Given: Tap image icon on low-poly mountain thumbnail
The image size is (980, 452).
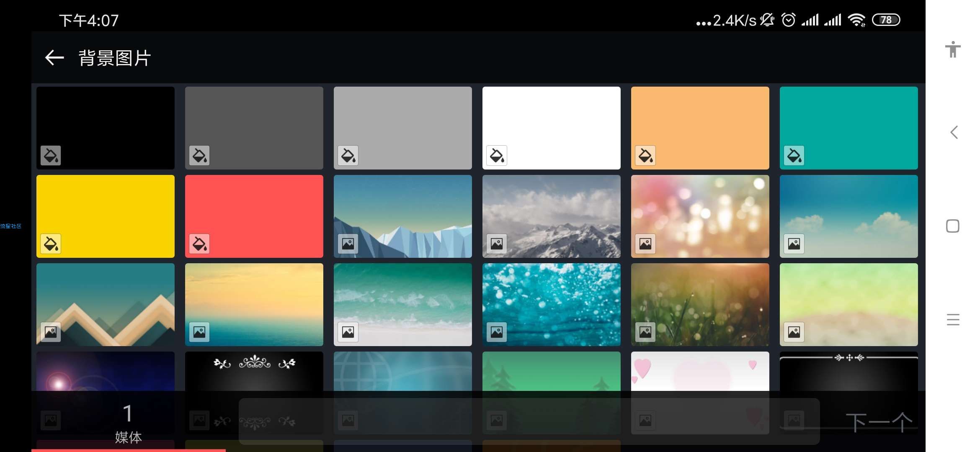Looking at the screenshot, I should [x=348, y=244].
